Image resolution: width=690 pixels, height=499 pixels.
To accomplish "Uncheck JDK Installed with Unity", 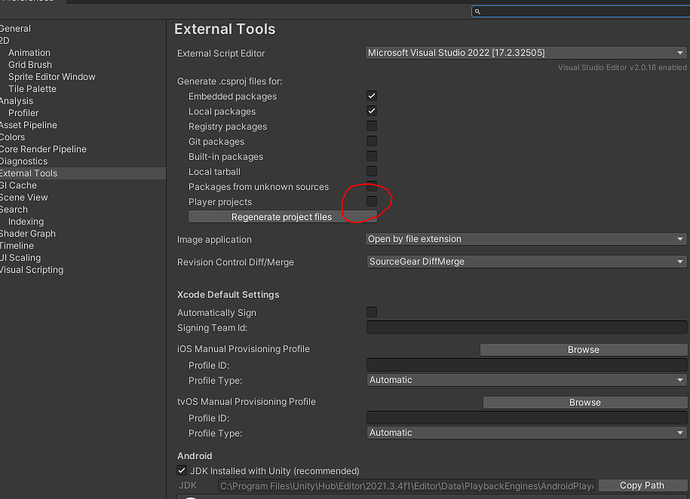I will click(181, 470).
